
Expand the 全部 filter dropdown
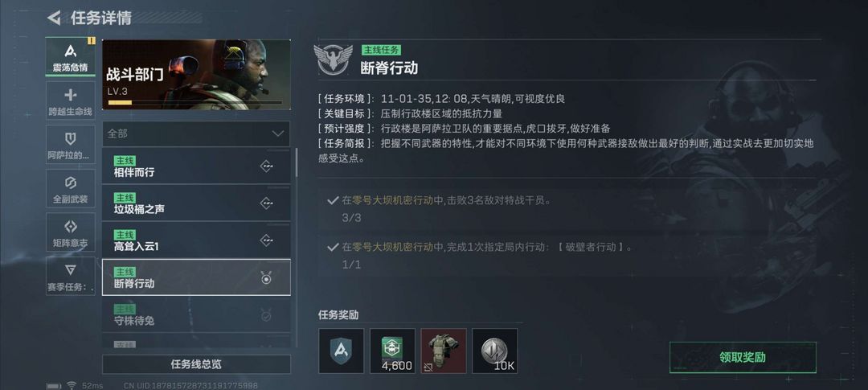(x=196, y=133)
